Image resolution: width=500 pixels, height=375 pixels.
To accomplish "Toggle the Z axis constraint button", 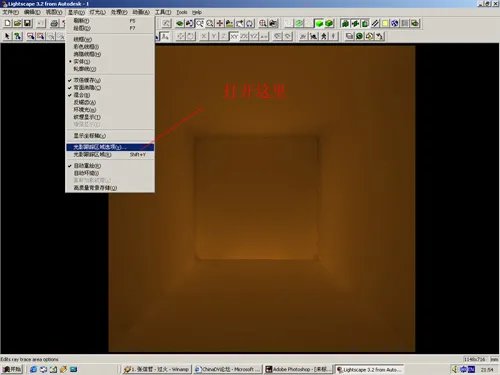I will tap(224, 36).
